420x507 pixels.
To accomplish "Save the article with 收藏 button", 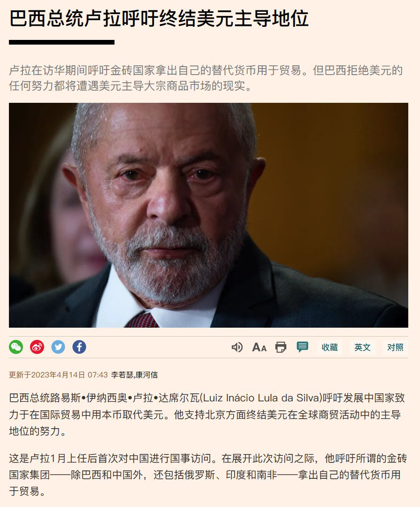I will (329, 347).
